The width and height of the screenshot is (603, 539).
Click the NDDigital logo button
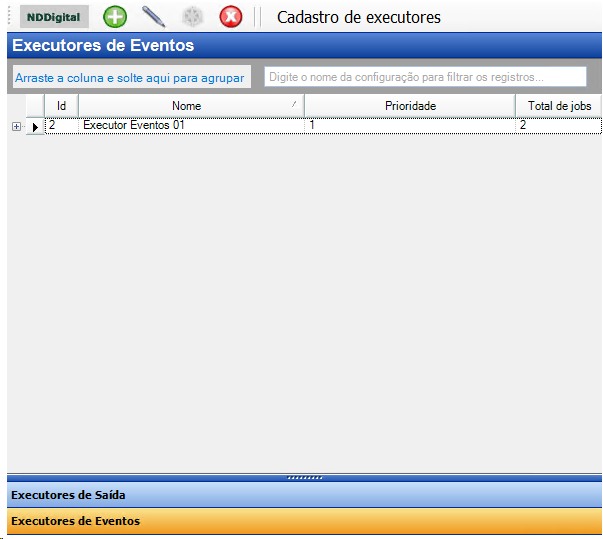click(54, 17)
